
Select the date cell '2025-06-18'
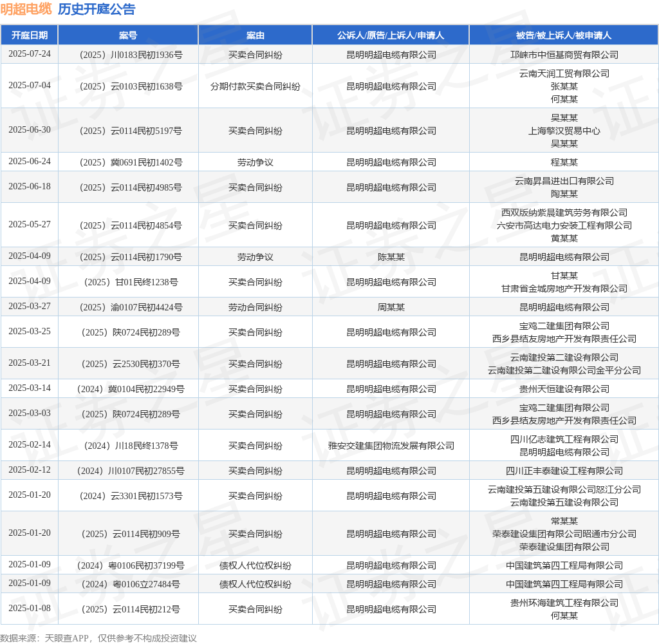pyautogui.click(x=30, y=186)
